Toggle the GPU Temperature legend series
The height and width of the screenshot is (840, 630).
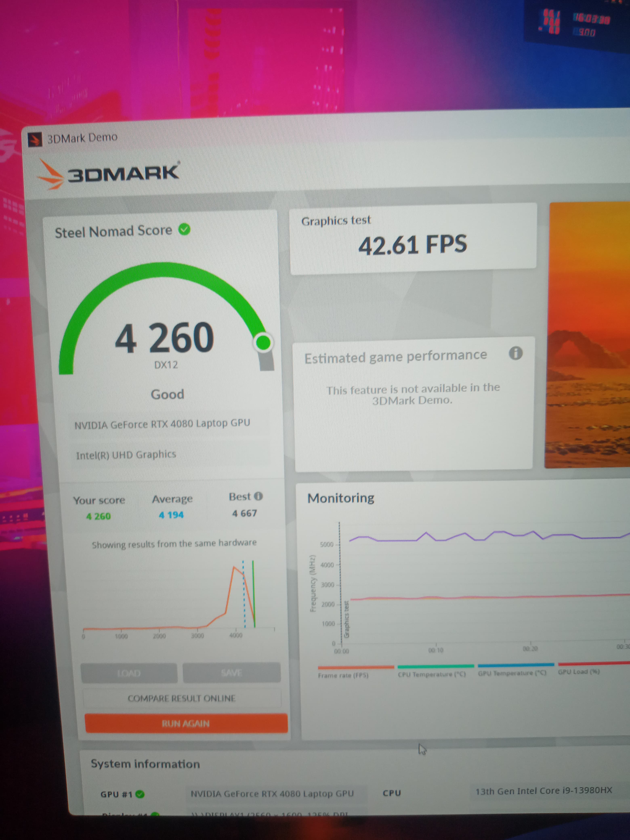tap(512, 673)
